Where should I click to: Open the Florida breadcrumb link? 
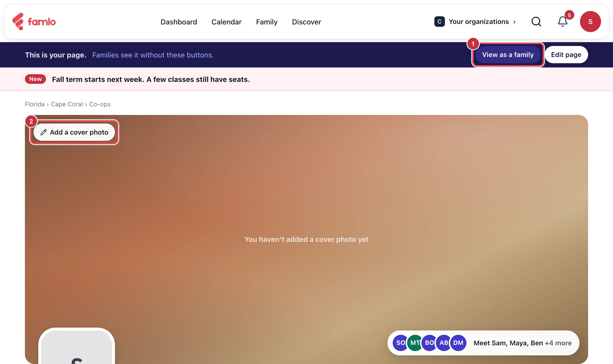[x=34, y=104]
